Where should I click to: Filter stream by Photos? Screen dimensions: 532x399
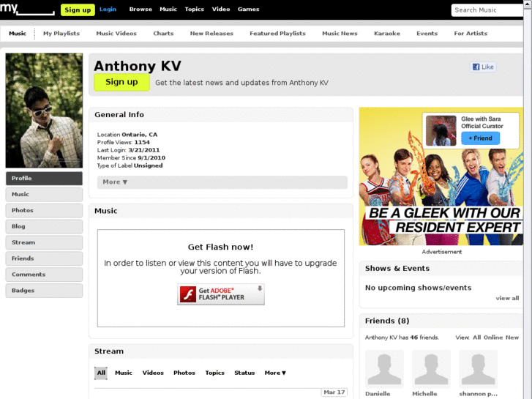(x=184, y=373)
